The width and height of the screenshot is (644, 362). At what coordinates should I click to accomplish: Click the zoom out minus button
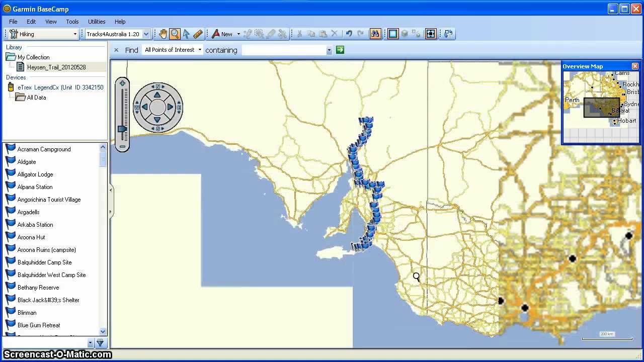pyautogui.click(x=122, y=147)
